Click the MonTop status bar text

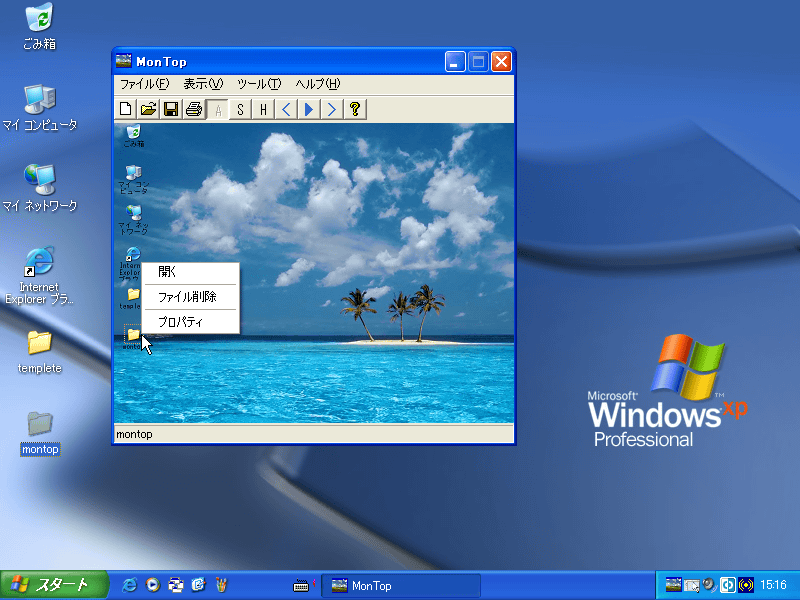click(134, 434)
